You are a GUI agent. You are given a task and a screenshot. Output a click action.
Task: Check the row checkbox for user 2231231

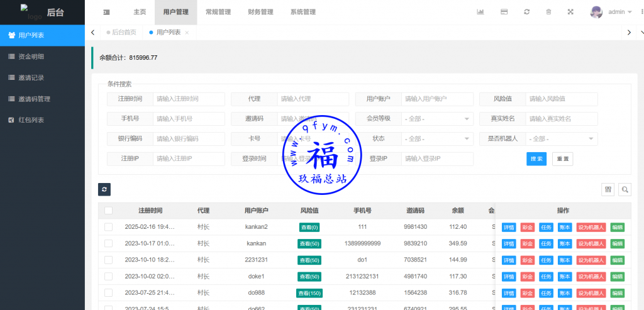pos(108,260)
